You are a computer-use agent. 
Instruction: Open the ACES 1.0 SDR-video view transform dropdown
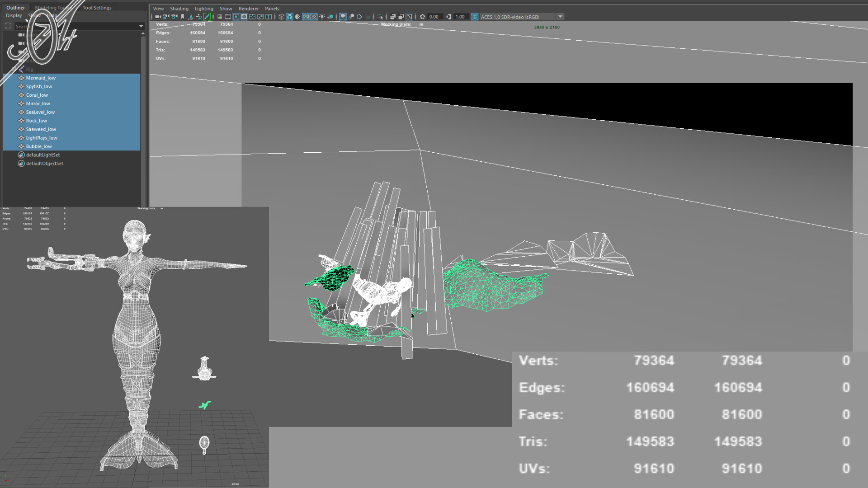tap(560, 17)
